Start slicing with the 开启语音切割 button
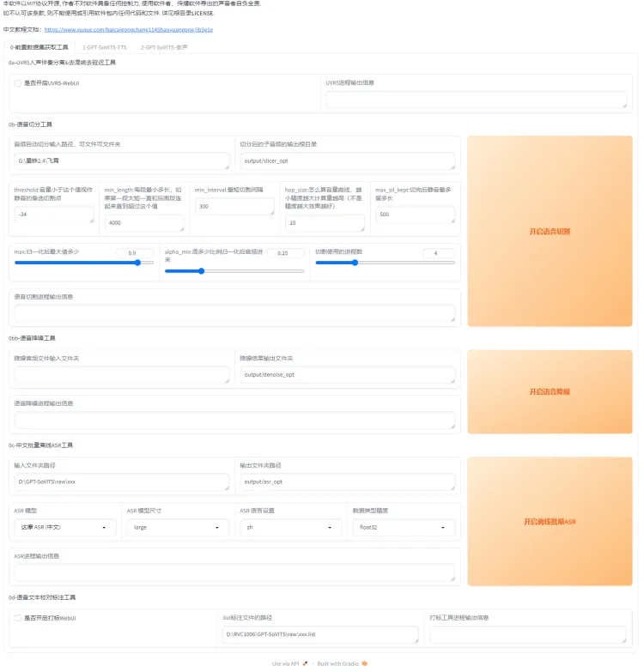 click(x=550, y=232)
